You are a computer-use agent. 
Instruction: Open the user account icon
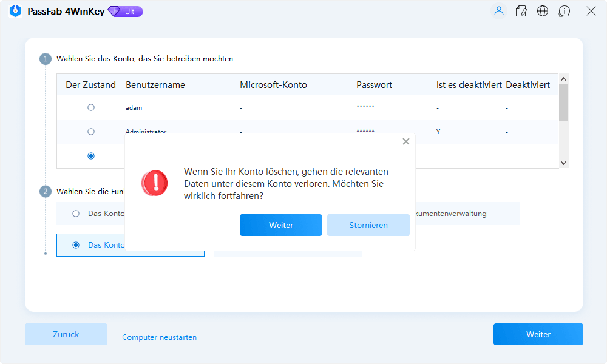click(x=499, y=11)
